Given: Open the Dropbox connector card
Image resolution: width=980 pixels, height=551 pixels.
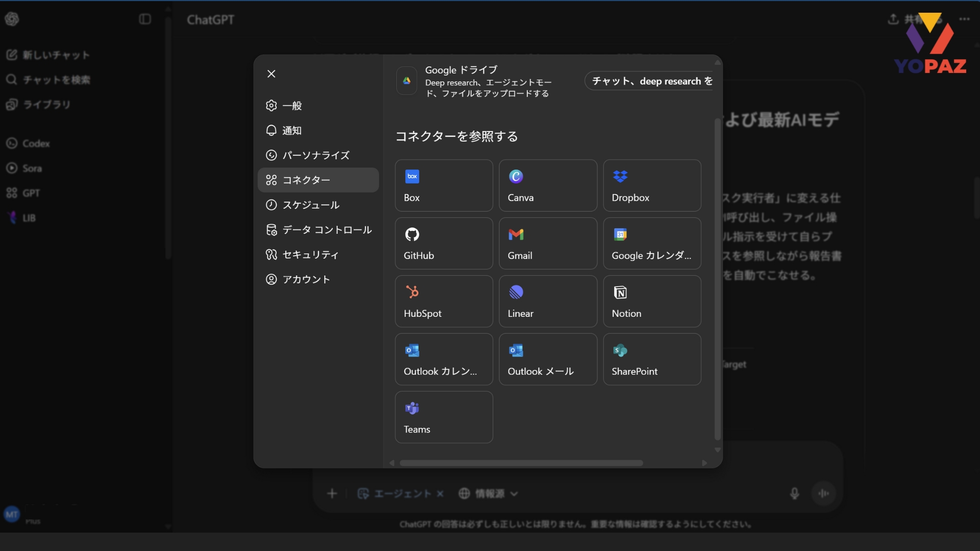Looking at the screenshot, I should [652, 186].
